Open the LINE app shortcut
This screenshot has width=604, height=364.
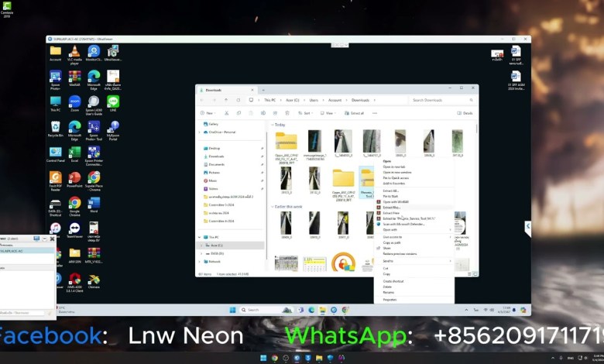click(x=113, y=101)
